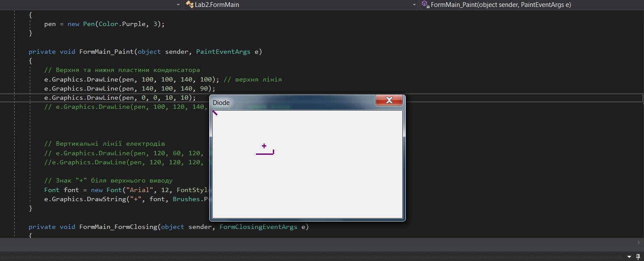The image size is (644, 261).
Task: Click 'FormClosingEventArgs' type in the FormMain_FormClosing signature
Action: click(258, 227)
